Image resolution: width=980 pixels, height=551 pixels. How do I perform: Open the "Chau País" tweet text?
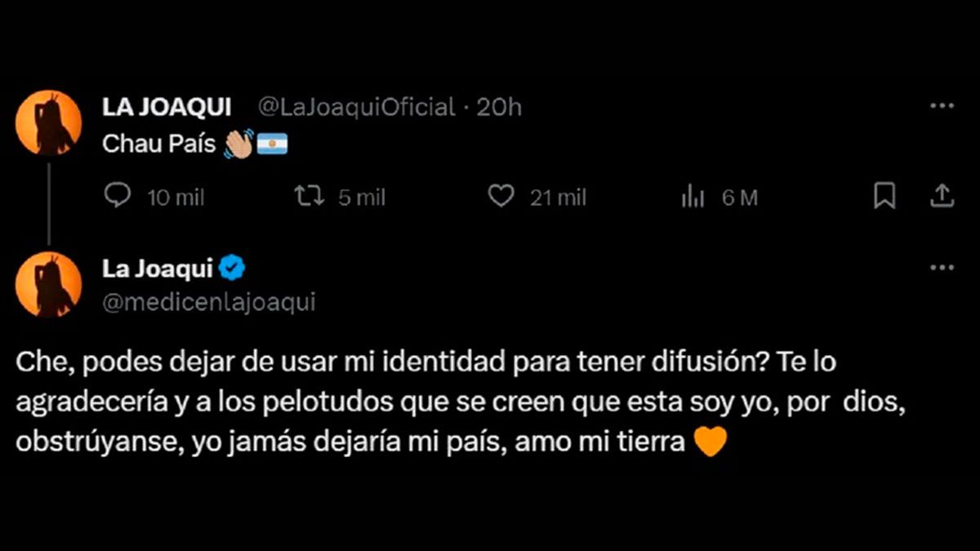tap(158, 144)
